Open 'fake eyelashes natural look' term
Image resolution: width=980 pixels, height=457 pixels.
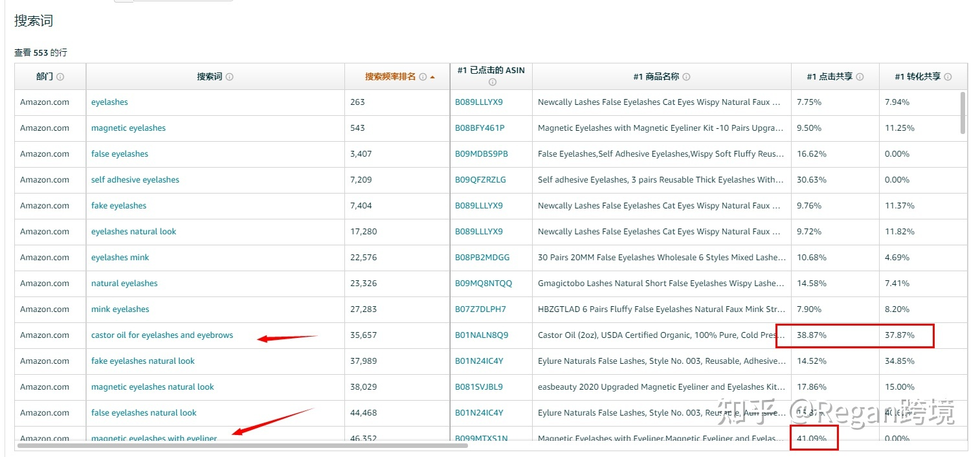coord(143,361)
